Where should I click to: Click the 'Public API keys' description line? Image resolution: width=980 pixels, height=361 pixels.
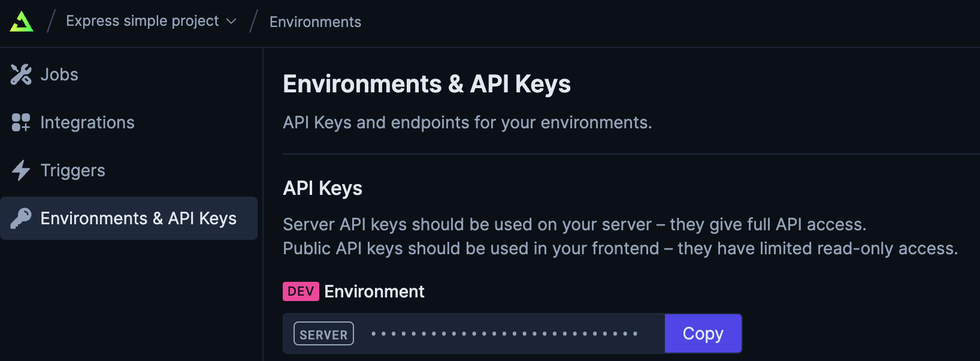point(620,248)
